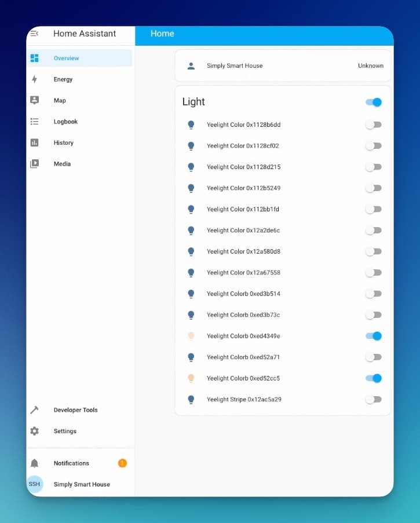Open the Energy page
Viewport: 420px width, 523px height.
(79, 79)
